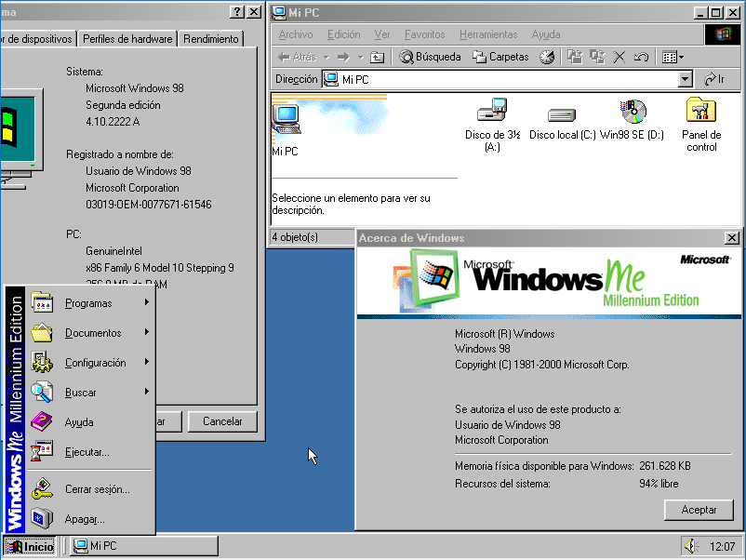This screenshot has height=560, width=746.
Task: Close the Acerca de Windows dialog
Action: (731, 237)
